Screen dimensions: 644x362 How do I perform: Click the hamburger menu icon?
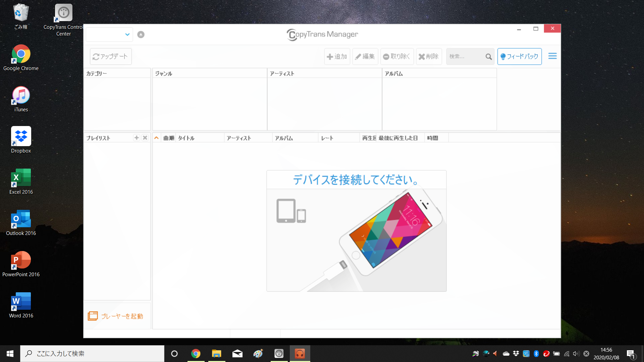point(552,56)
